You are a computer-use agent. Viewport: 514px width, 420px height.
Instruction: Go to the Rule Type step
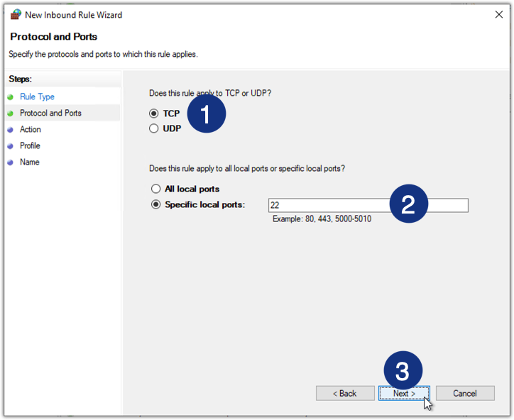pyautogui.click(x=37, y=96)
